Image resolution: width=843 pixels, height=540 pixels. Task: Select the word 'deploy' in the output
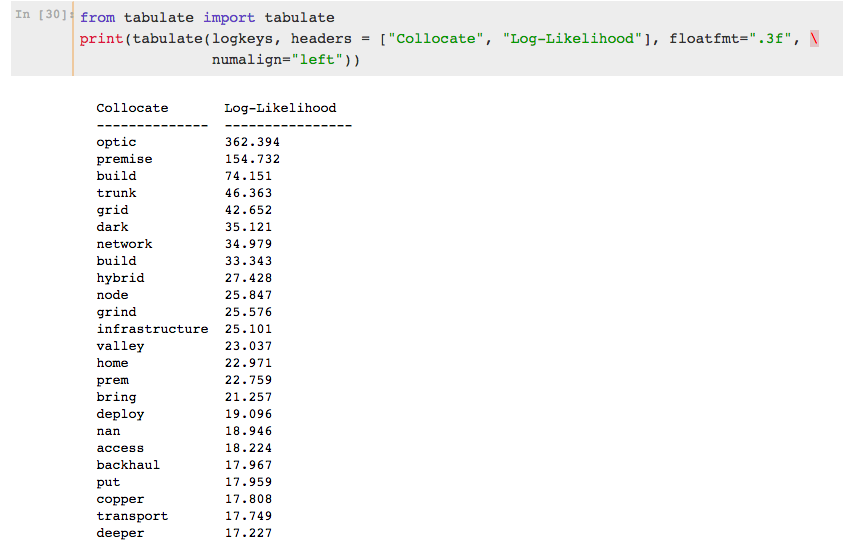tap(120, 415)
